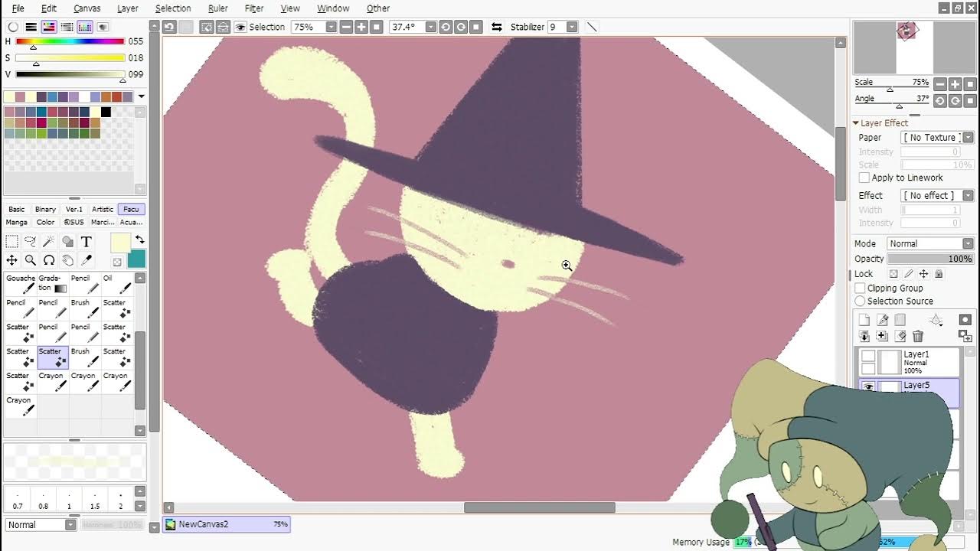Show the color wheel panel
Viewport: 980px width, 551px height.
coord(13,27)
